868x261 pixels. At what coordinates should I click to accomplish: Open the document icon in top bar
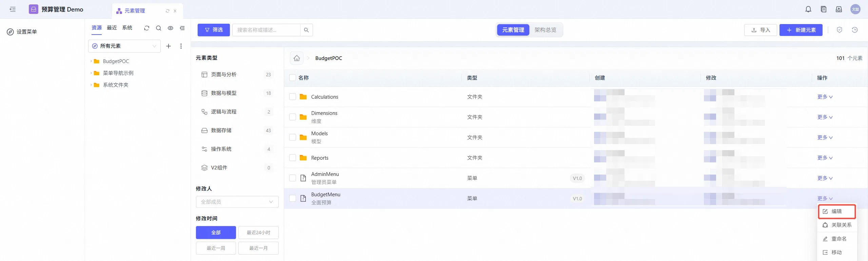824,9
